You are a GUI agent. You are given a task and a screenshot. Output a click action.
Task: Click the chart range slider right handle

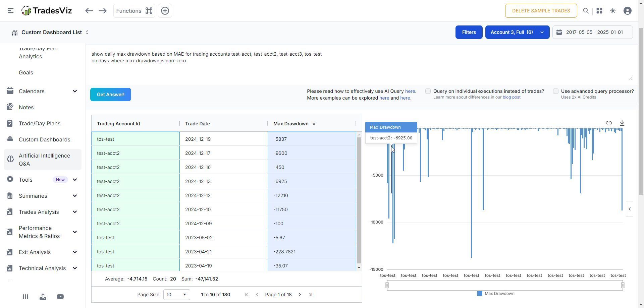point(623,285)
